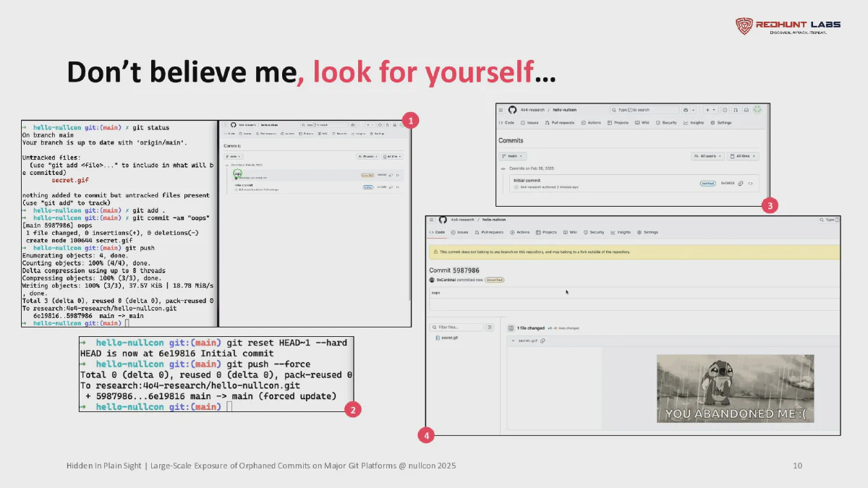This screenshot has height=488, width=868.
Task: Collapse the secret.gif diff chevron in screenshot 4
Action: [513, 341]
